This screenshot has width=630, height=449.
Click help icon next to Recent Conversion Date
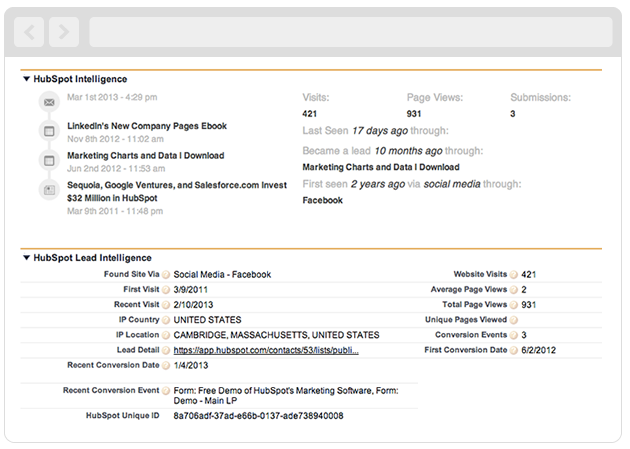tap(166, 365)
